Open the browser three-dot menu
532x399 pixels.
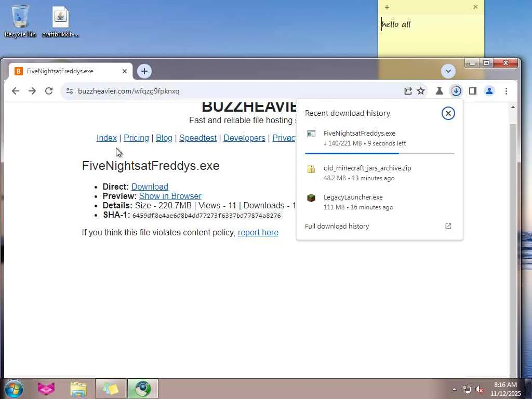point(506,91)
